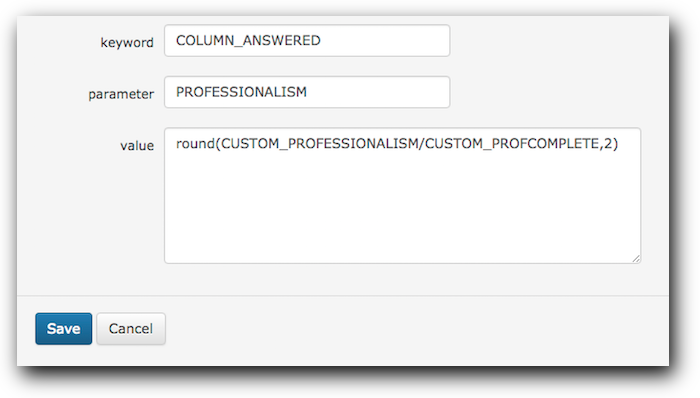
Task: Place cursor on PROFESSIONALISM in parameter field
Action: [241, 92]
